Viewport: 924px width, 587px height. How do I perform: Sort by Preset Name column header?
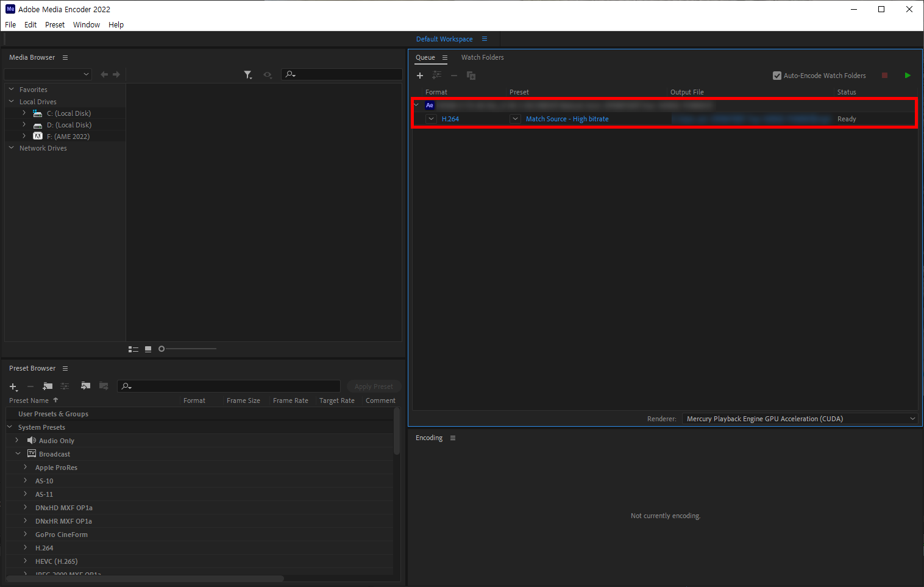point(29,400)
